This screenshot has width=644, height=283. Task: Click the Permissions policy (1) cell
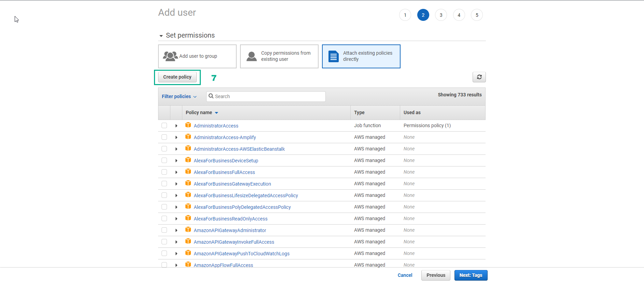pyautogui.click(x=427, y=125)
